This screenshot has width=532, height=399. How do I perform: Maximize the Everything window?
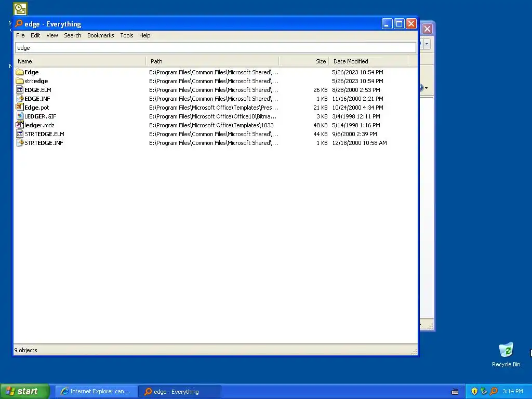point(400,24)
